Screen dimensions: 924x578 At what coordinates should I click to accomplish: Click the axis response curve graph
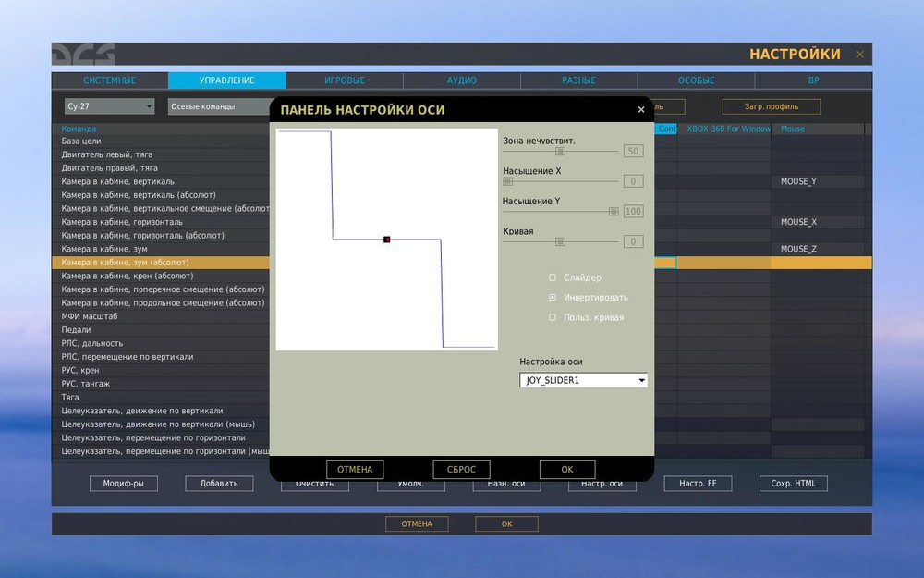(x=386, y=240)
